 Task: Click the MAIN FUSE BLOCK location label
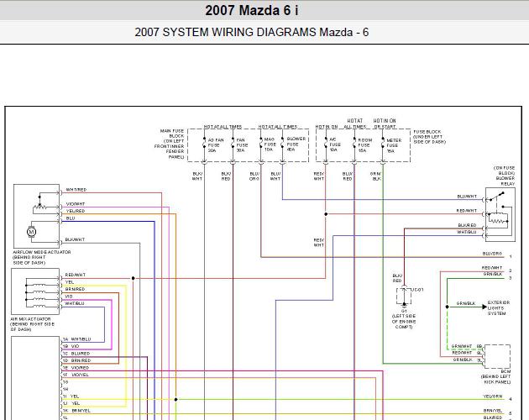[x=170, y=144]
